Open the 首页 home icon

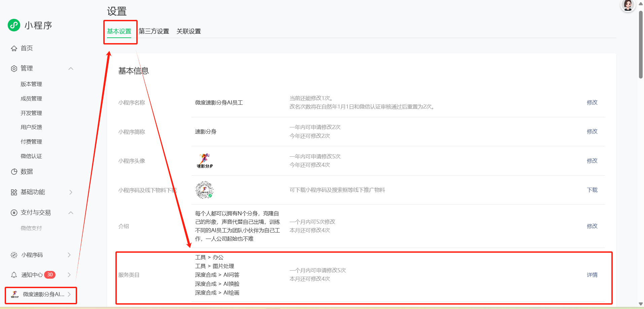(x=14, y=49)
